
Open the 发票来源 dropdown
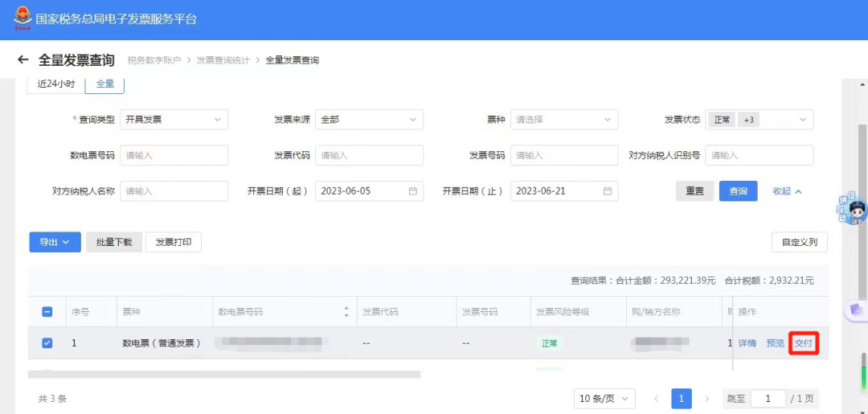click(369, 120)
